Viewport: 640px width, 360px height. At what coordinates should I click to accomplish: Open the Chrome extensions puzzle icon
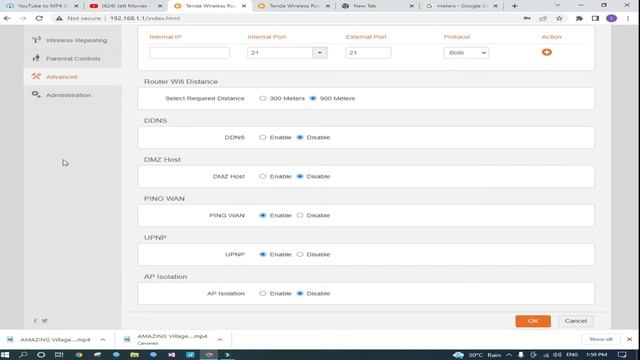(579, 18)
